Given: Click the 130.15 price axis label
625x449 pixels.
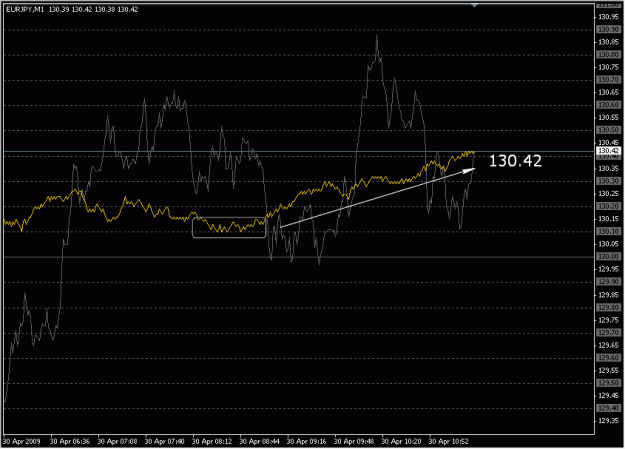Looking at the screenshot, I should (608, 219).
